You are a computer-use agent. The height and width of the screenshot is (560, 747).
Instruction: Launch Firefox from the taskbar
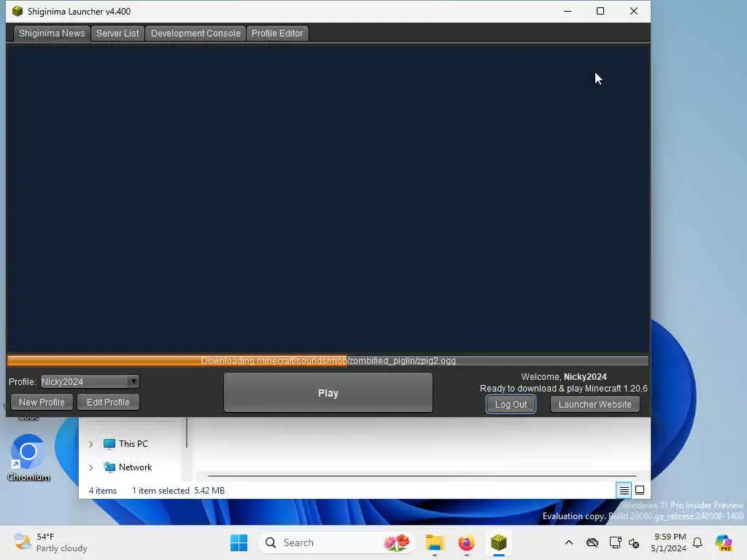[x=466, y=542]
